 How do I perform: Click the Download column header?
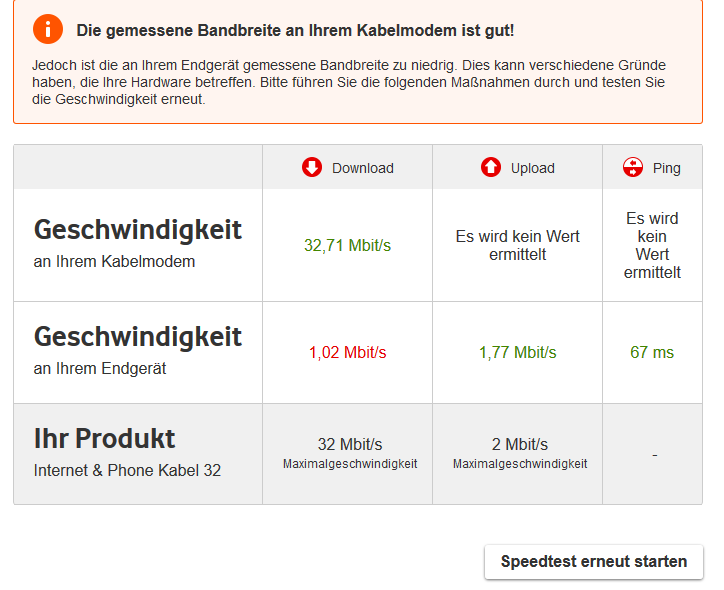362,168
